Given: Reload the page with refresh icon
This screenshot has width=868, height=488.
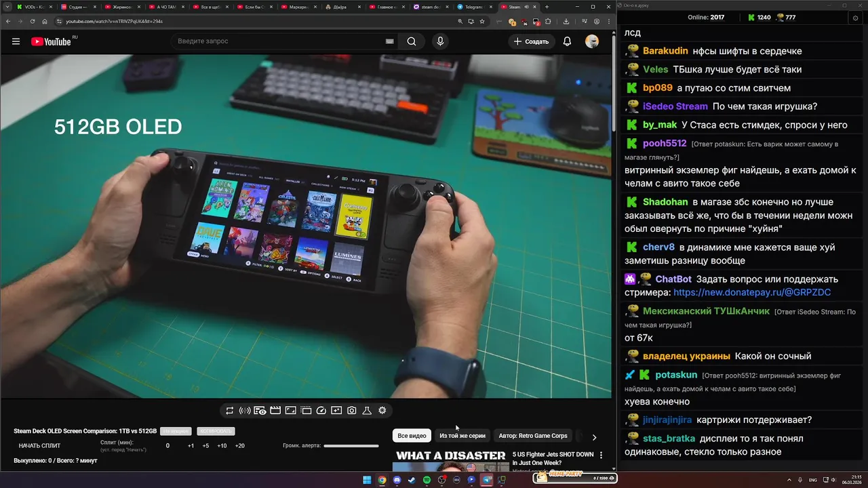Looking at the screenshot, I should point(32,21).
